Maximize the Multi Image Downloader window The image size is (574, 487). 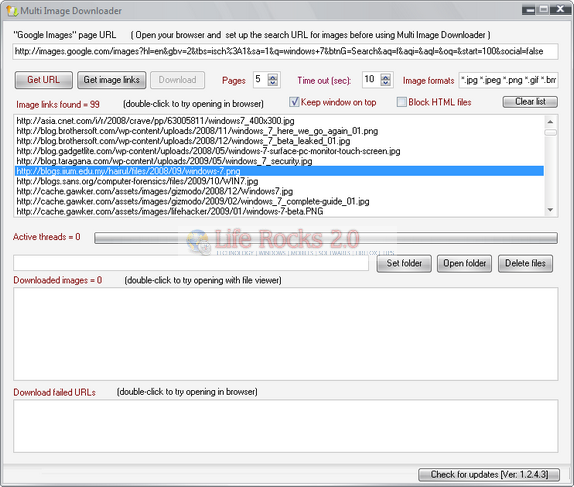tap(544, 10)
